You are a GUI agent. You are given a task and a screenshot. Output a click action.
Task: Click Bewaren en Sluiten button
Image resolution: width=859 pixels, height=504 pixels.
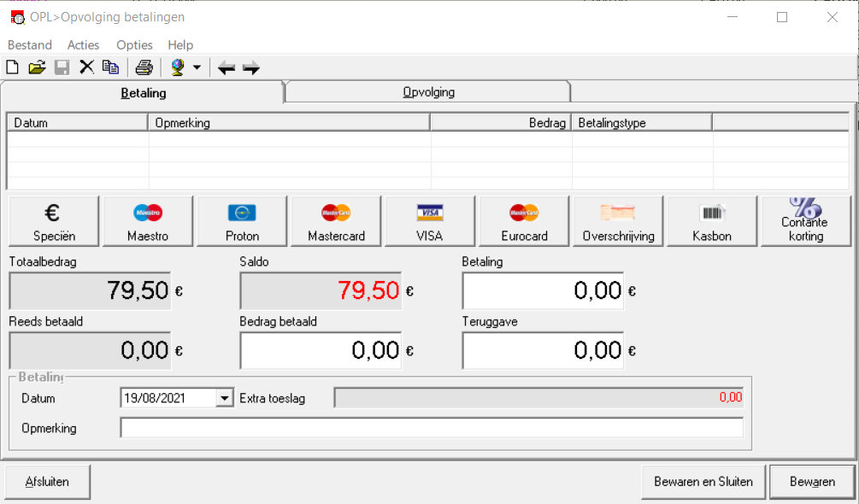point(703,482)
